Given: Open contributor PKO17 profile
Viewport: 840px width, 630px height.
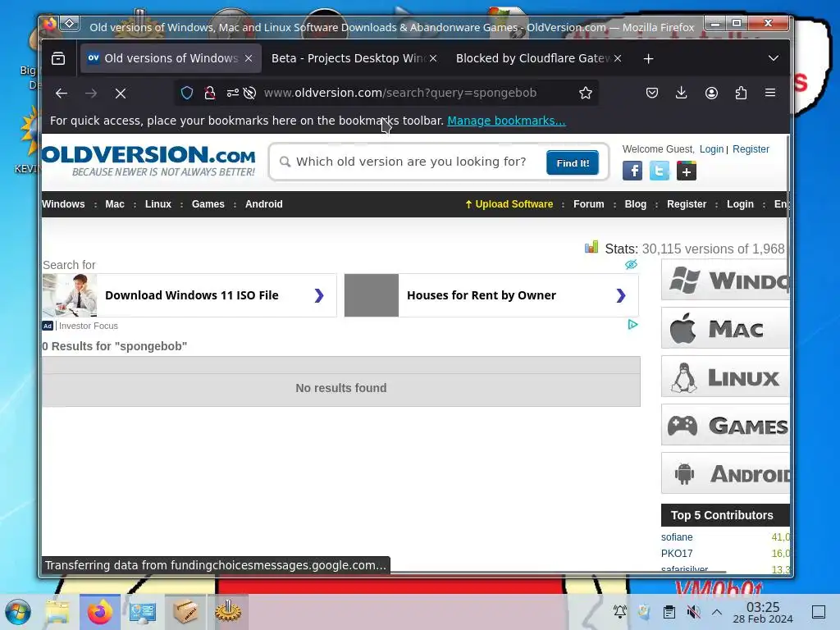Looking at the screenshot, I should tap(677, 554).
